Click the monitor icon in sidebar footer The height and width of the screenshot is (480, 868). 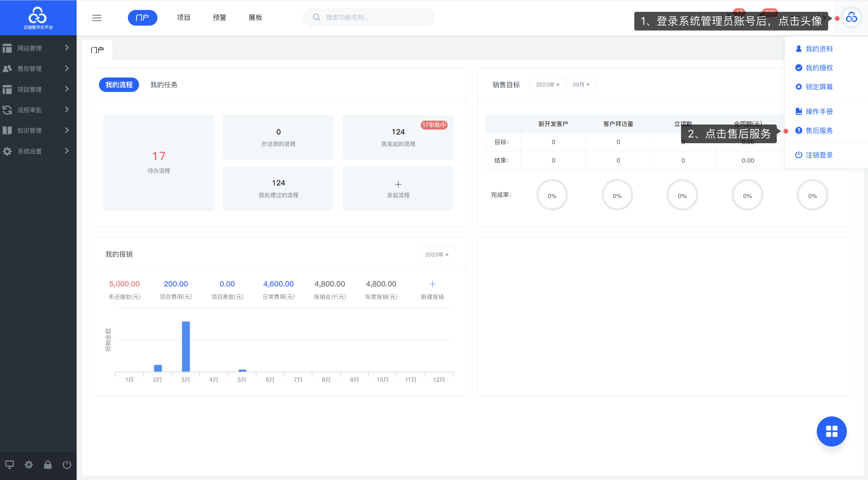tap(9, 465)
